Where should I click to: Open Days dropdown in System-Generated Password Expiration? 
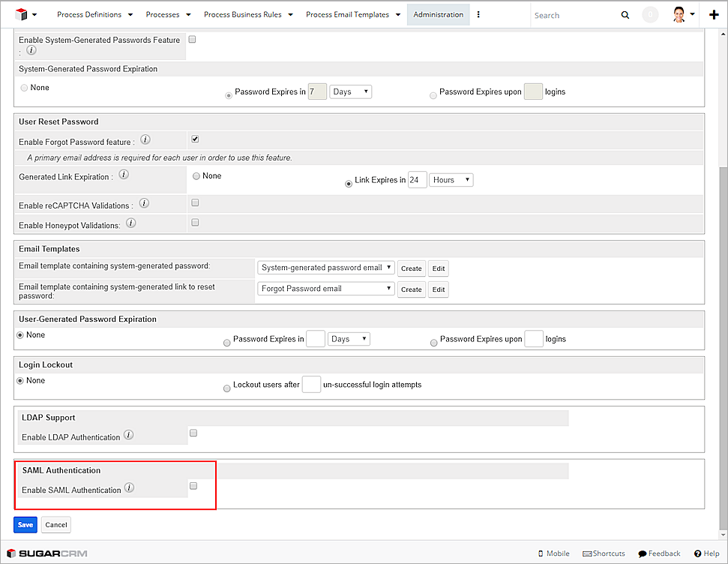point(351,91)
